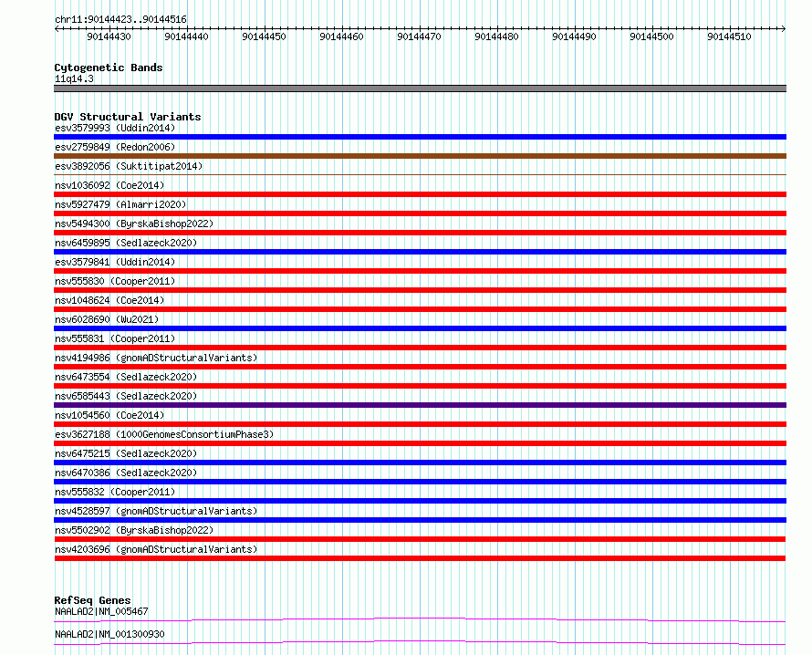Click the blue bar under nsv4528597
The width and height of the screenshot is (812, 655).
420,520
